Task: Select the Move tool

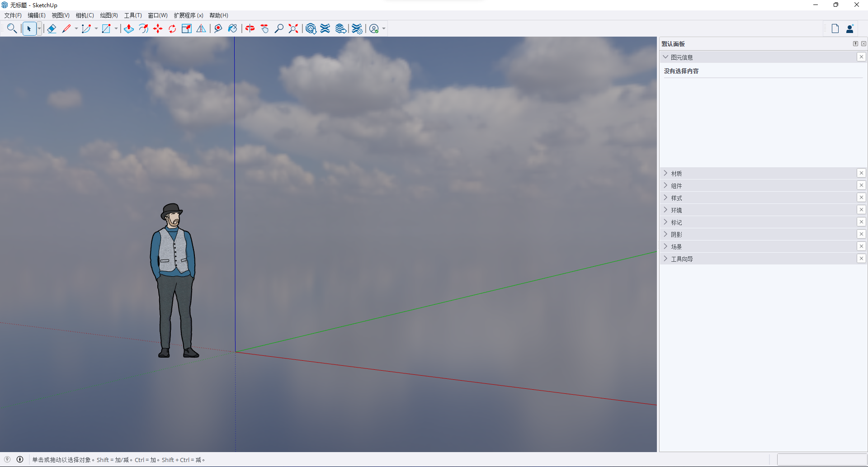Action: click(158, 29)
